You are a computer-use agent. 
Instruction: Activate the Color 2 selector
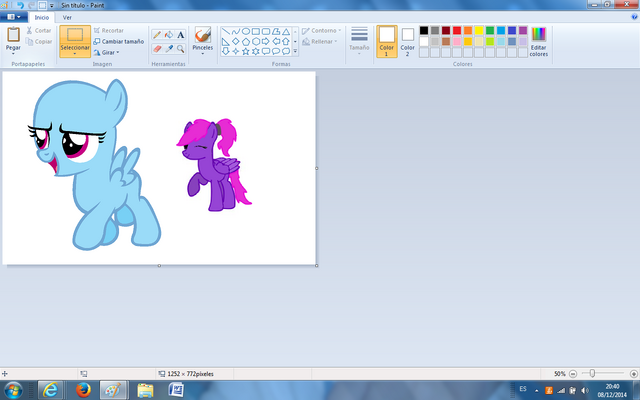(407, 41)
